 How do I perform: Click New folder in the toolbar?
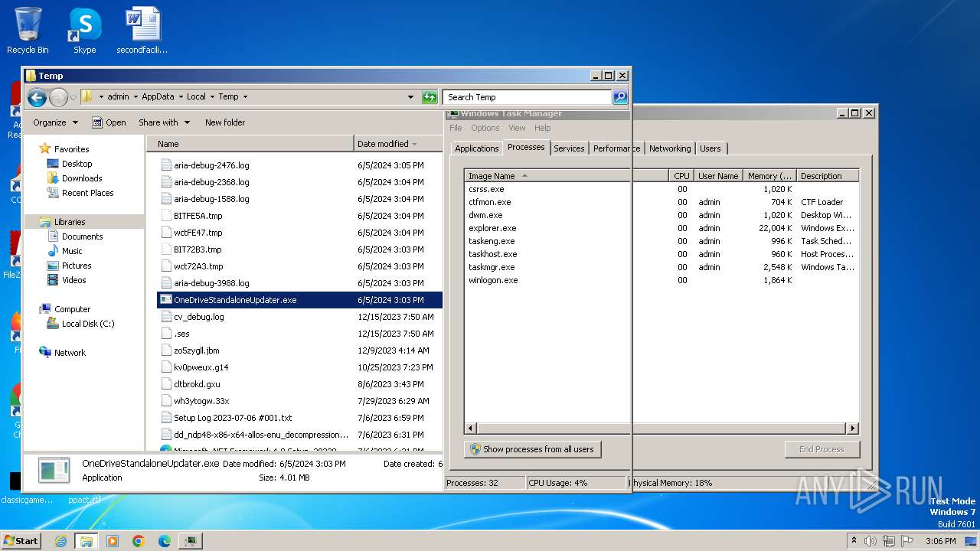[225, 122]
